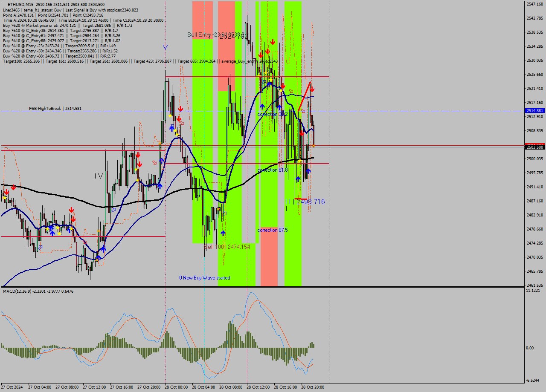Image resolution: width=546 pixels, height=392 pixels.
Task: Click the '0 New Buy Wave started' text
Action: coord(204,278)
